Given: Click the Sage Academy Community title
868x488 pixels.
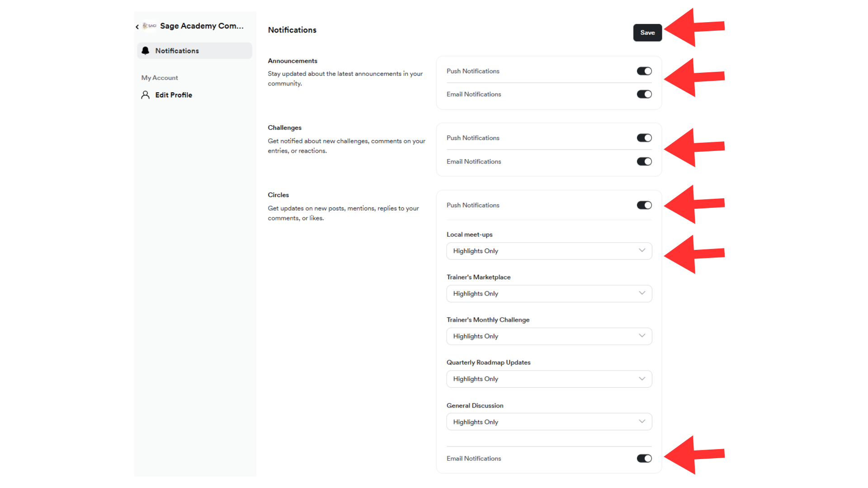Looking at the screenshot, I should tap(202, 26).
